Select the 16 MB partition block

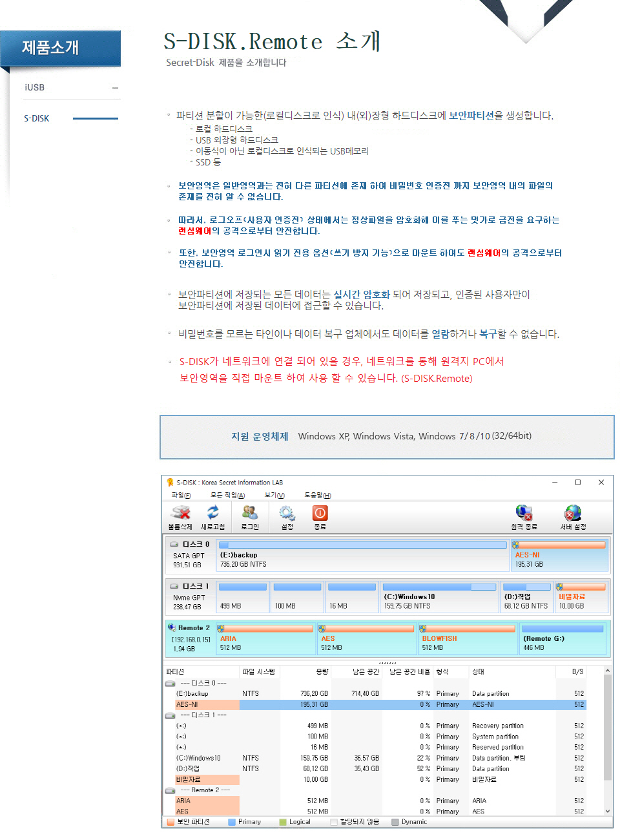click(x=352, y=597)
